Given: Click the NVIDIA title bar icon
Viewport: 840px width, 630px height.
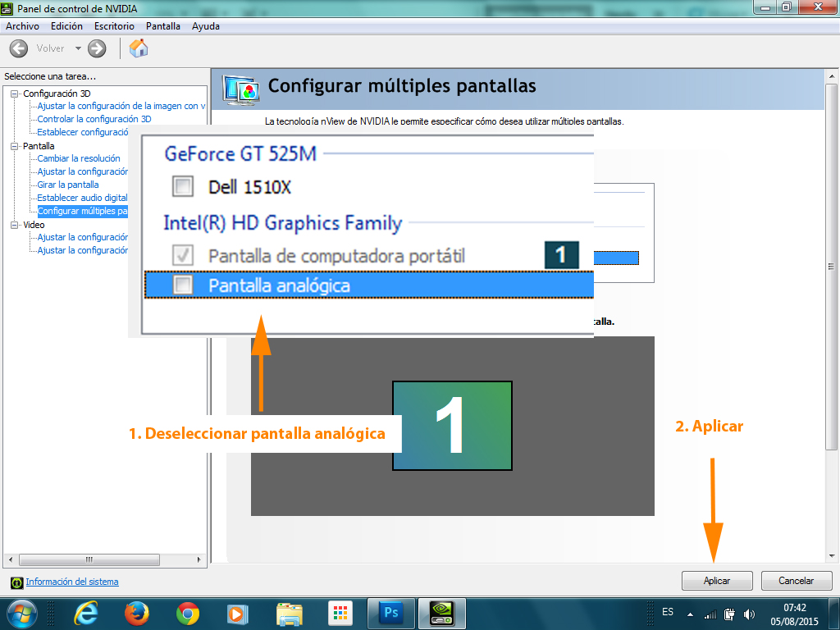Looking at the screenshot, I should [x=7, y=8].
